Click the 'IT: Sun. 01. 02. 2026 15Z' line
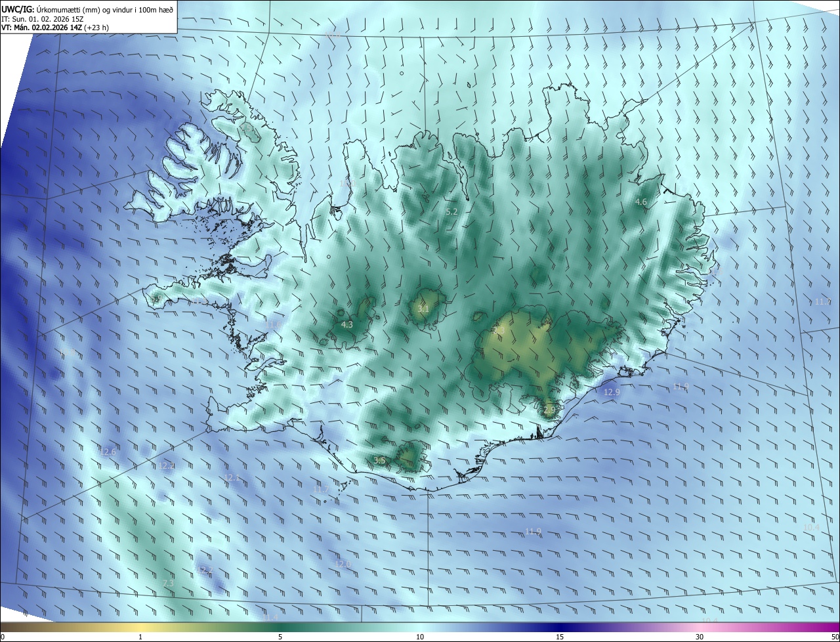 pyautogui.click(x=43, y=19)
